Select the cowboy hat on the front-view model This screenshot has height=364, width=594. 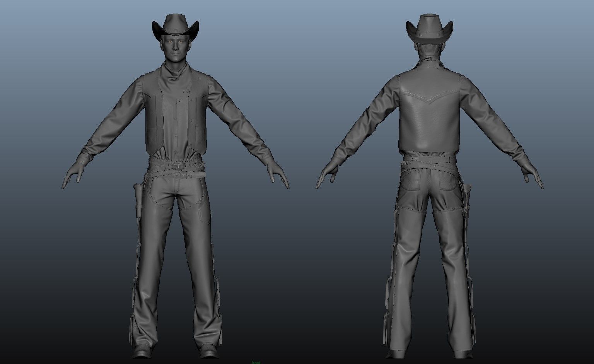[x=175, y=27]
